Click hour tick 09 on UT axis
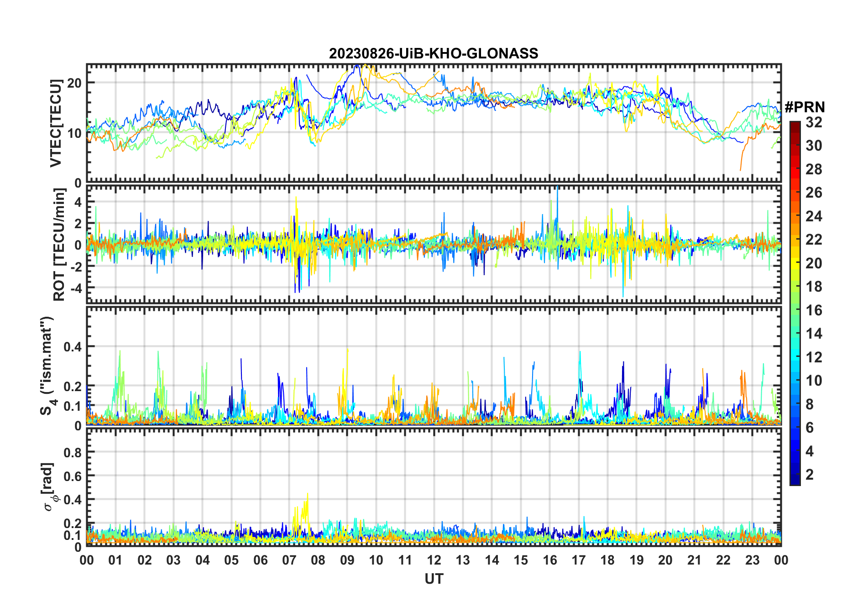This screenshot has width=868, height=607. click(x=347, y=560)
